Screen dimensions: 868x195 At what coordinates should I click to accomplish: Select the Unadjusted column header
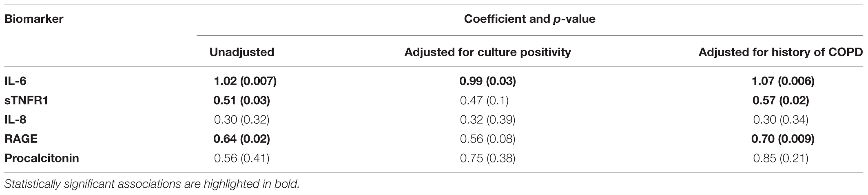(x=241, y=52)
